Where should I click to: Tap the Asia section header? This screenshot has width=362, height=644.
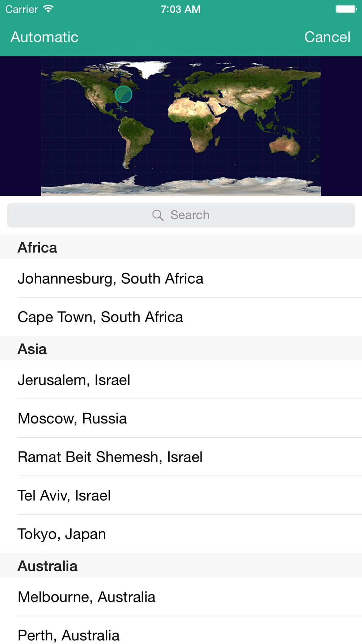pyautogui.click(x=181, y=348)
